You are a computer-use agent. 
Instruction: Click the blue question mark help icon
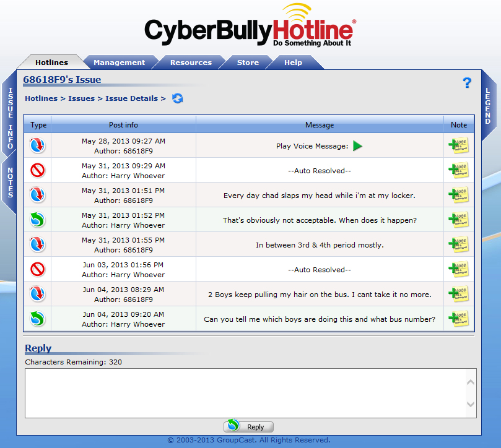pyautogui.click(x=467, y=83)
